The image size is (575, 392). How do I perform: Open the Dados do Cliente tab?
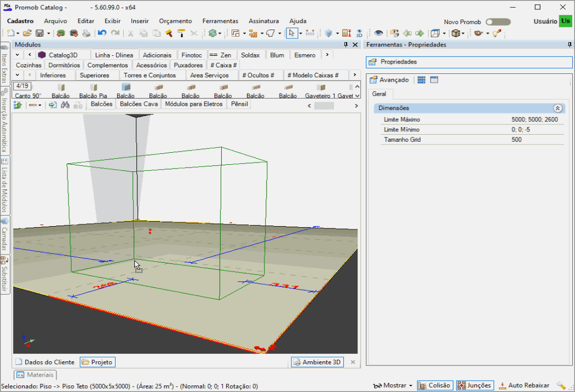[45, 362]
